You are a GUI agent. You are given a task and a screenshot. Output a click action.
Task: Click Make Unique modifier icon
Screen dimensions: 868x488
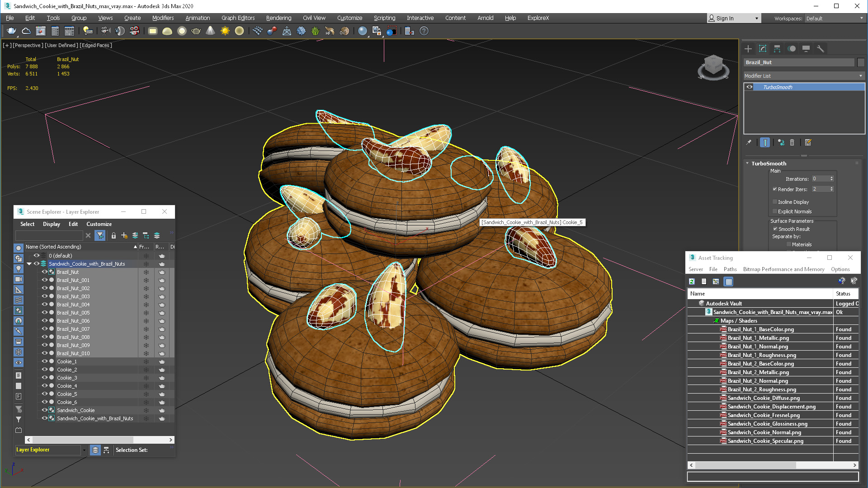tap(781, 142)
